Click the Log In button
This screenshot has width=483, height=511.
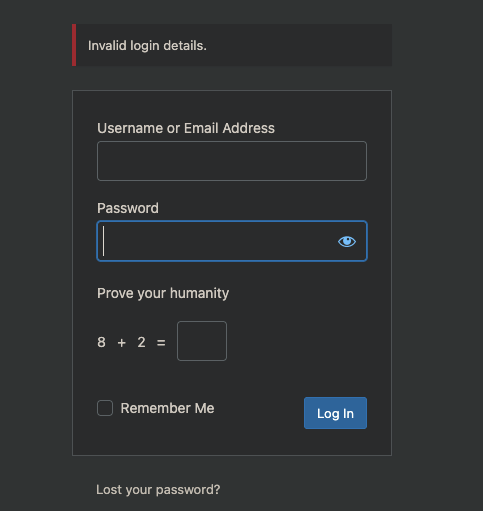335,413
